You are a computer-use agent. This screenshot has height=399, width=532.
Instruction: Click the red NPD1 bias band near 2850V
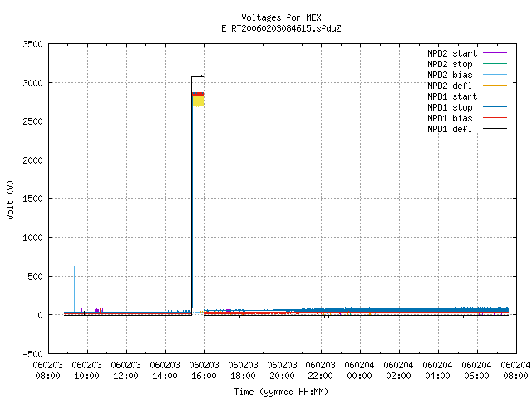[x=198, y=94]
